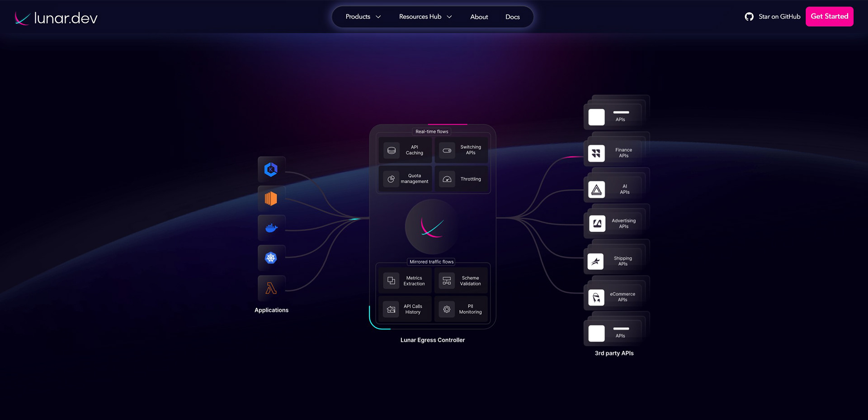Click the blank white icon in top APIs card

pyautogui.click(x=596, y=117)
